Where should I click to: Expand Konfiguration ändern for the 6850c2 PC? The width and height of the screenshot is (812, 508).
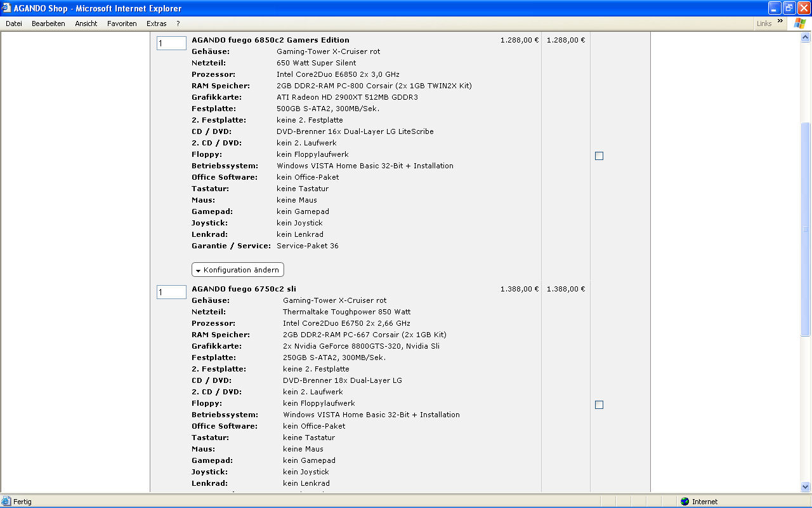(238, 270)
